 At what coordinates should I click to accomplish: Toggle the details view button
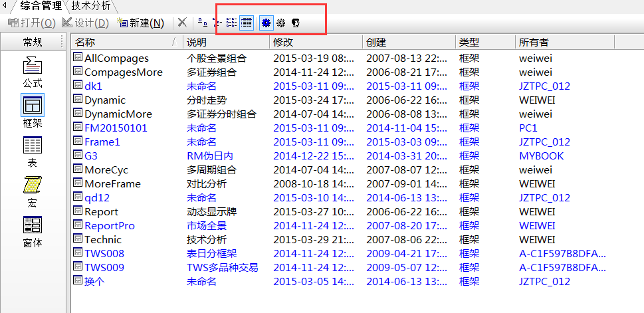(x=246, y=23)
